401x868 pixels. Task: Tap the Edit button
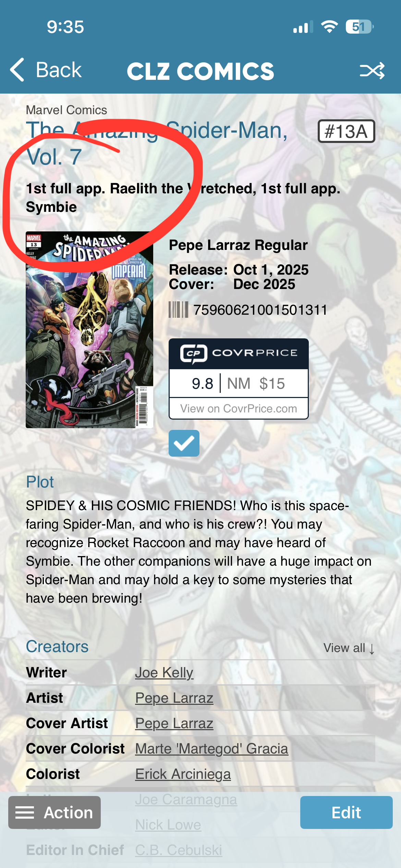(346, 812)
